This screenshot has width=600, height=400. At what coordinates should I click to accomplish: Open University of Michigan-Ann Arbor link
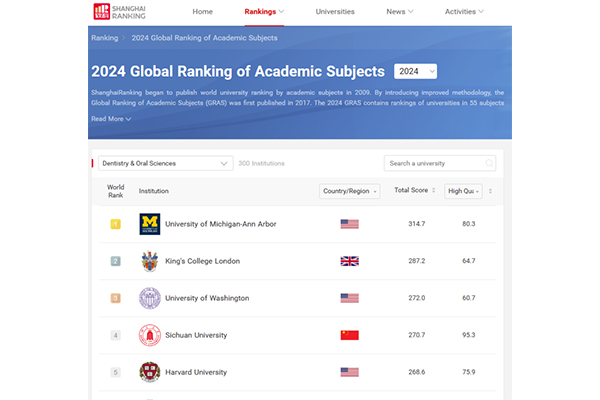220,224
